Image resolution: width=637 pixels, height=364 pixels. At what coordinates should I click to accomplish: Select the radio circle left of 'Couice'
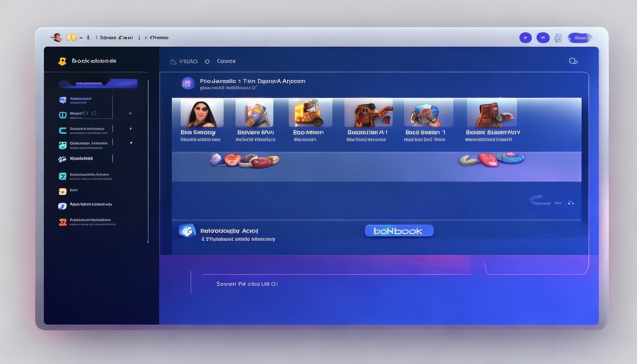[207, 62]
